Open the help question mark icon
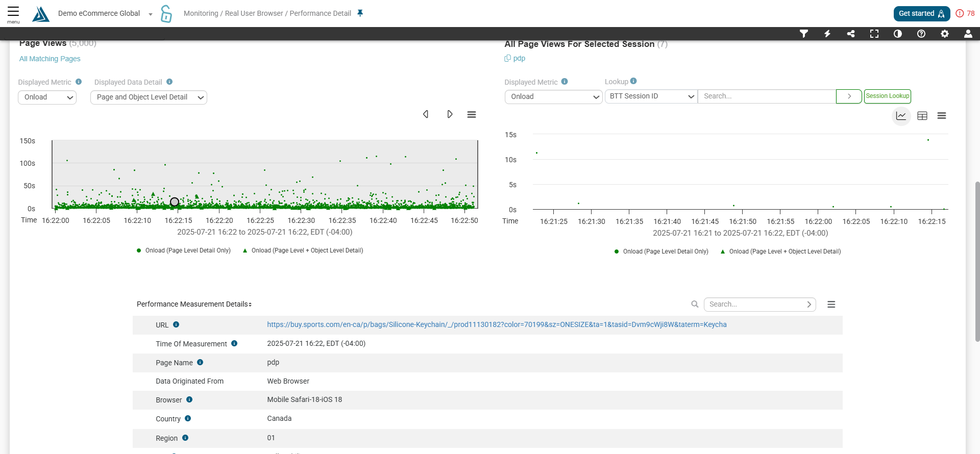980x454 pixels. [921, 34]
